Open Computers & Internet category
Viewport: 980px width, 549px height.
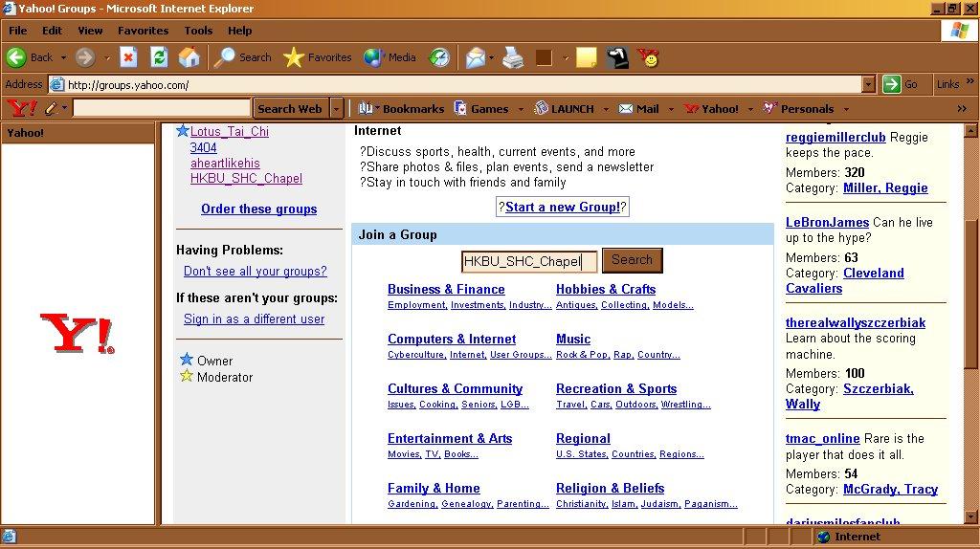(452, 339)
